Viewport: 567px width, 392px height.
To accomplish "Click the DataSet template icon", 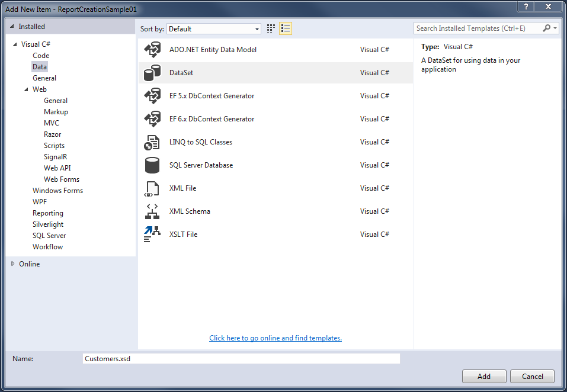I will click(152, 73).
